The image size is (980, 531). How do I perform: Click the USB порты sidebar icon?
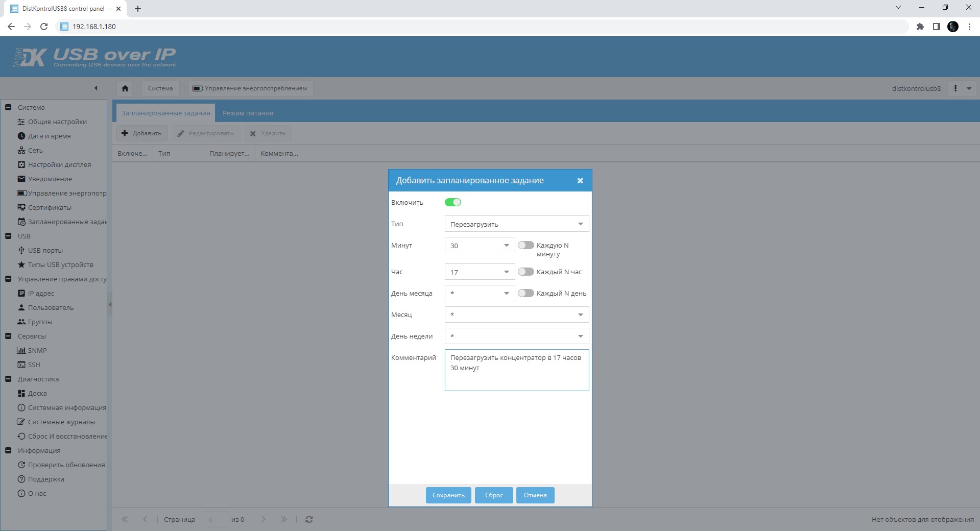pyautogui.click(x=21, y=250)
